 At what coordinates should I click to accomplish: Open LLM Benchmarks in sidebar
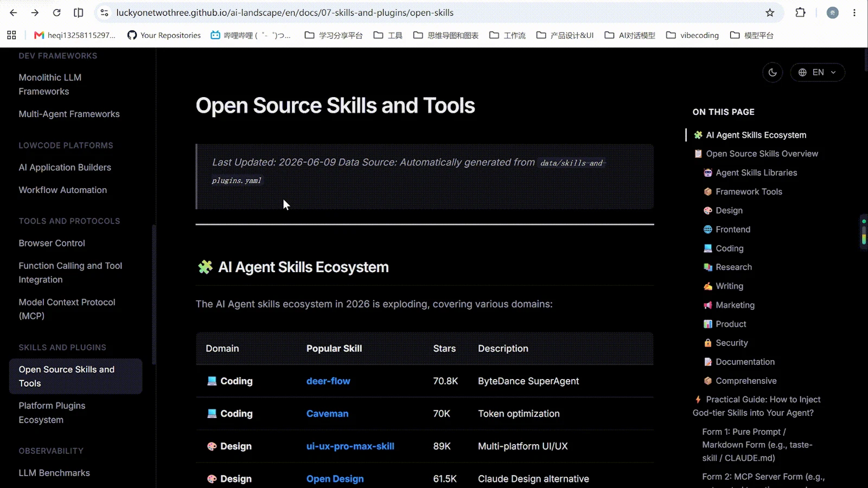click(54, 473)
